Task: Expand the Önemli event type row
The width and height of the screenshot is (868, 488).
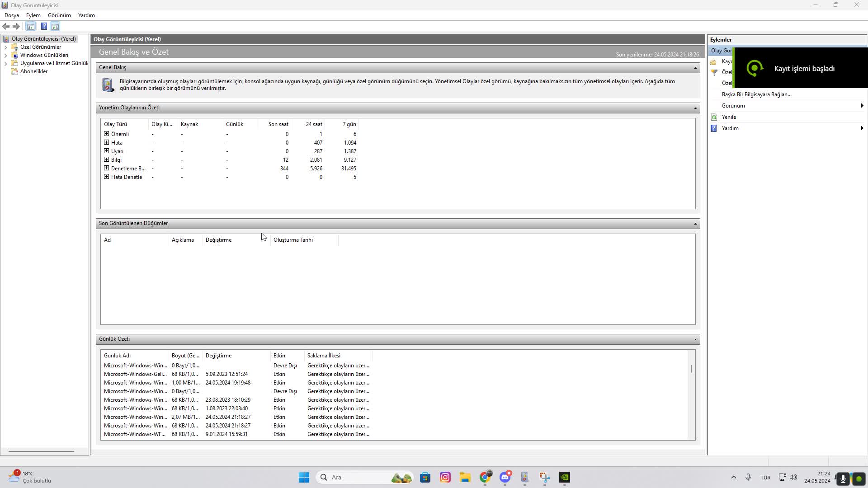Action: [x=107, y=134]
